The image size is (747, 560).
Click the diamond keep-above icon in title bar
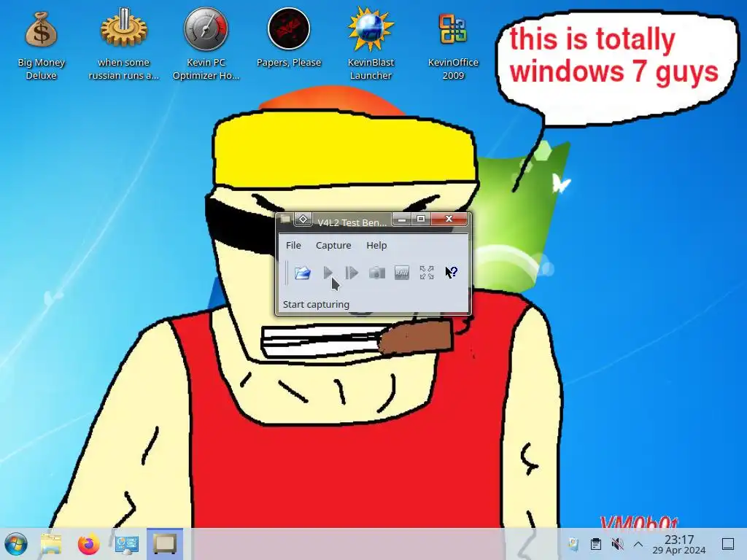click(303, 219)
